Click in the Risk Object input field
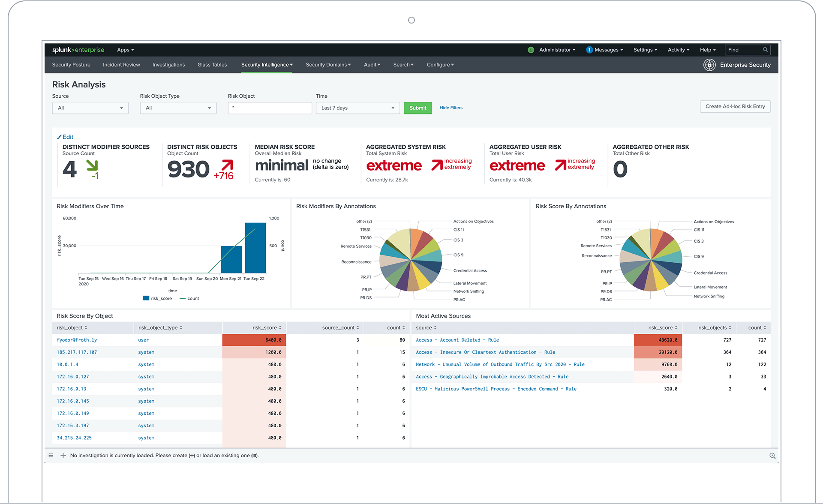The width and height of the screenshot is (823, 504). 270,108
